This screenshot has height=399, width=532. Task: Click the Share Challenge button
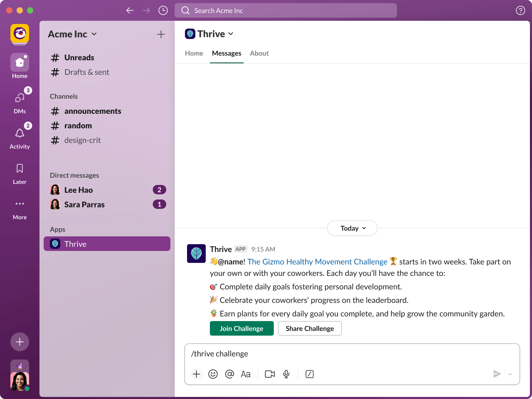(x=310, y=328)
